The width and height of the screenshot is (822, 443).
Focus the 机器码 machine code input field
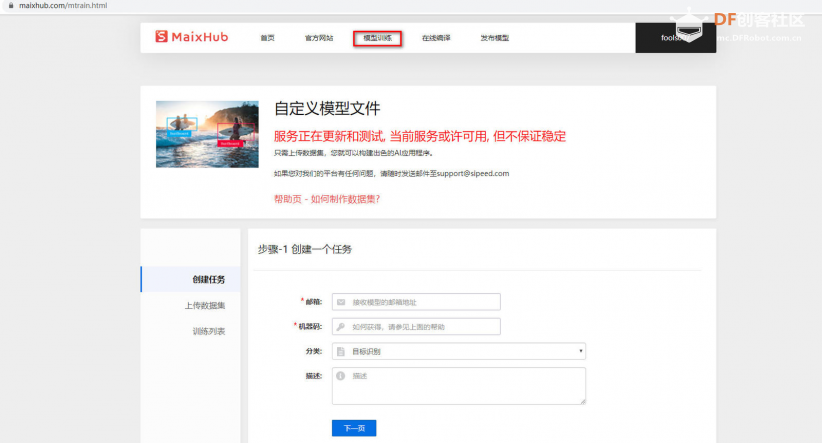pyautogui.click(x=416, y=327)
